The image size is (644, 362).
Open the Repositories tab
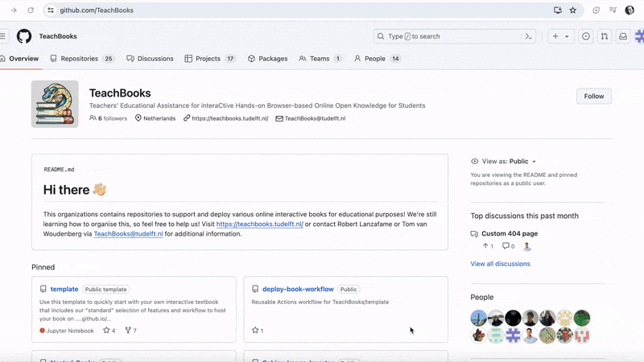(x=83, y=59)
